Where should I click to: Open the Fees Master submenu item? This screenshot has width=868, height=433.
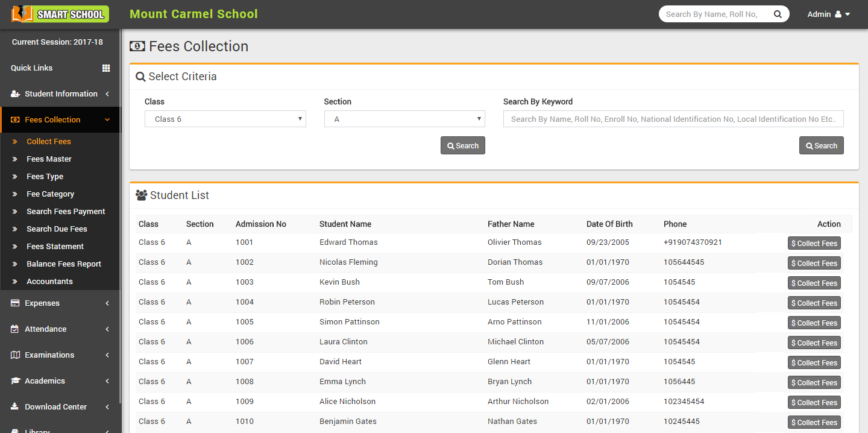point(49,159)
